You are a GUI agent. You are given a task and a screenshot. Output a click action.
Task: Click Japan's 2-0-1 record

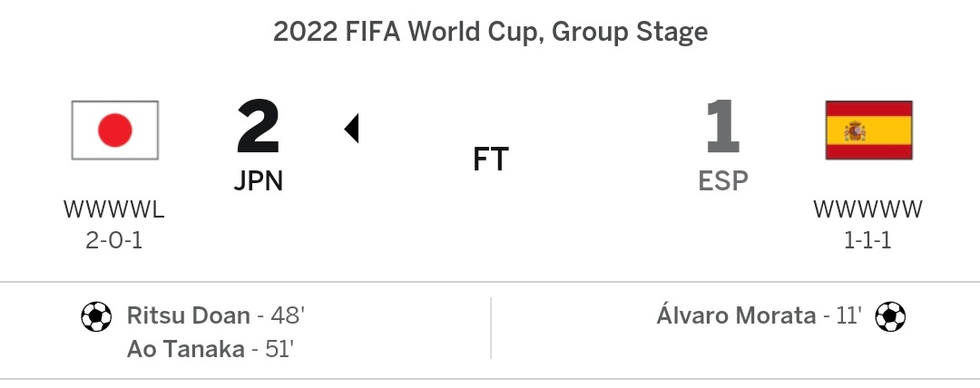click(x=113, y=240)
